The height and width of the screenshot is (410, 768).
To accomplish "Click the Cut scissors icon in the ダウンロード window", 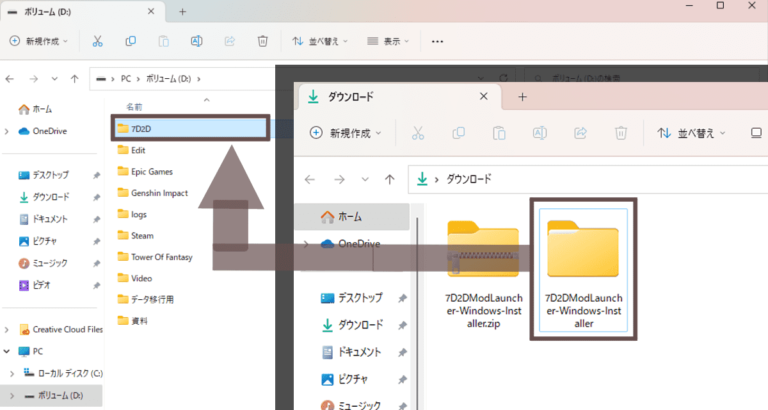I will tap(418, 133).
